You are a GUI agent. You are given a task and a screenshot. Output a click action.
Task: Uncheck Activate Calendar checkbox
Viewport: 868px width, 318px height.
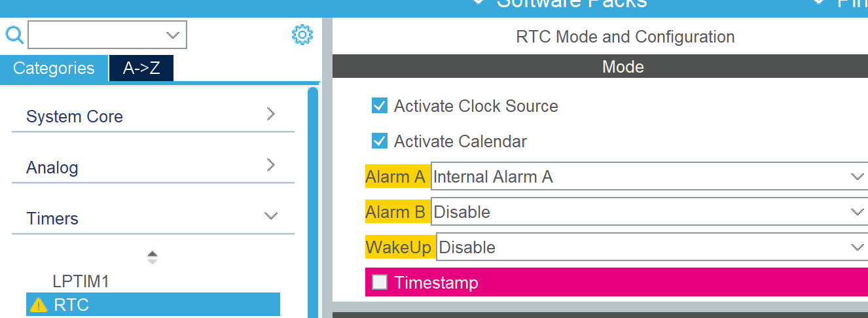pyautogui.click(x=380, y=141)
